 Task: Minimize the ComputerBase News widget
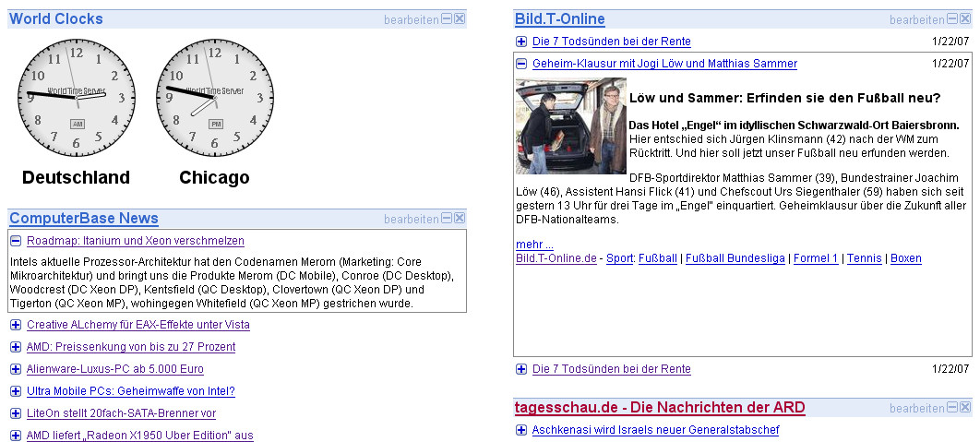point(447,218)
